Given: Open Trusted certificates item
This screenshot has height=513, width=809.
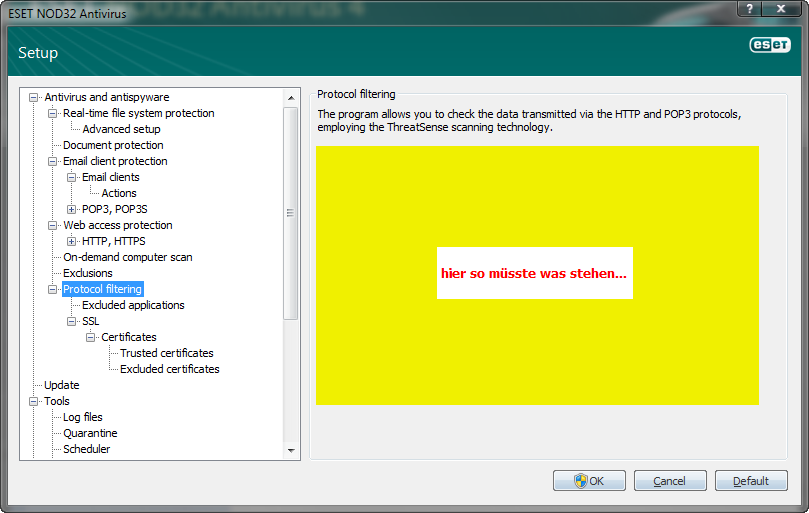Looking at the screenshot, I should click(167, 353).
